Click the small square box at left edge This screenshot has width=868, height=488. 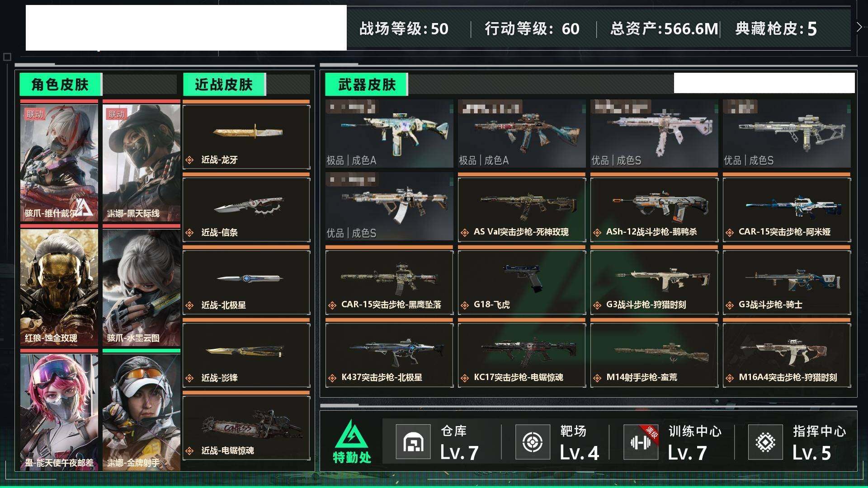click(x=7, y=57)
